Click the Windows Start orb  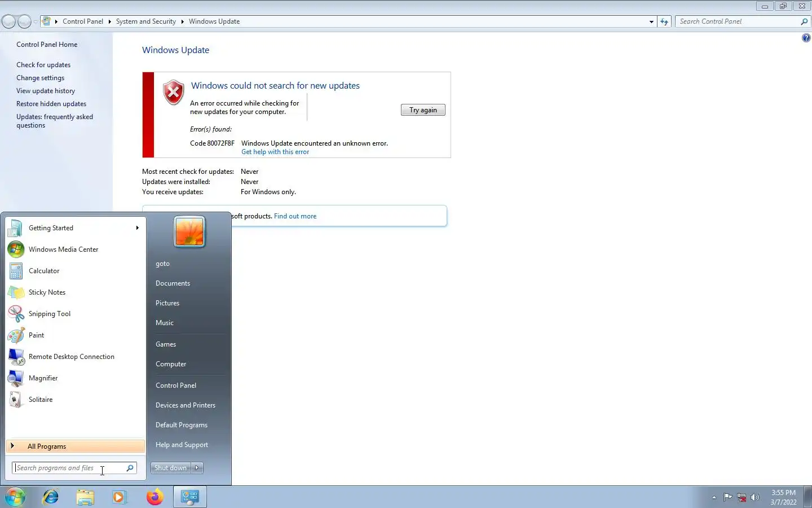tap(15, 497)
